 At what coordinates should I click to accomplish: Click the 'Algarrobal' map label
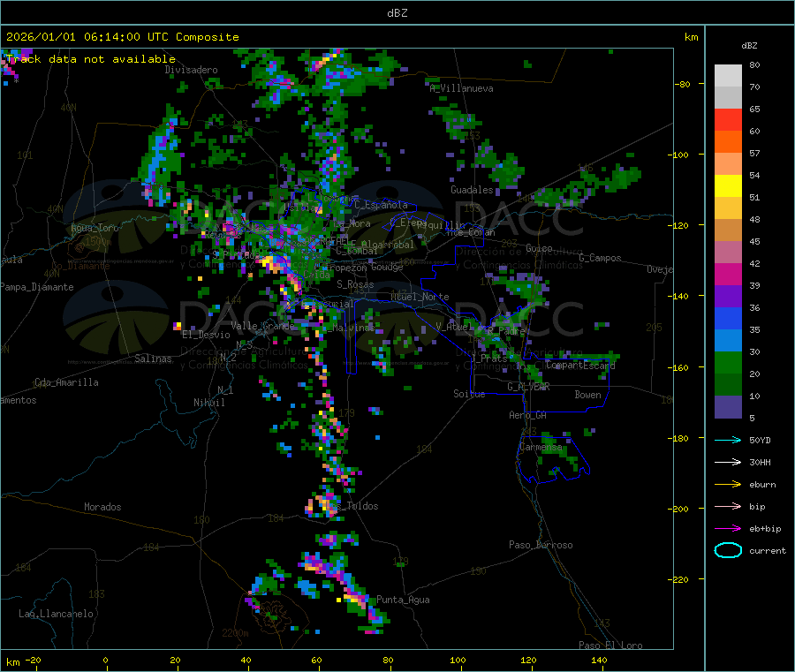point(388,245)
